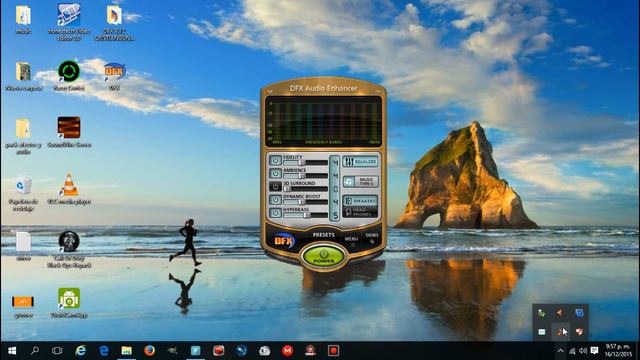Launch Firefox from taskbar
Viewport: 640px width, 360px height.
149,351
